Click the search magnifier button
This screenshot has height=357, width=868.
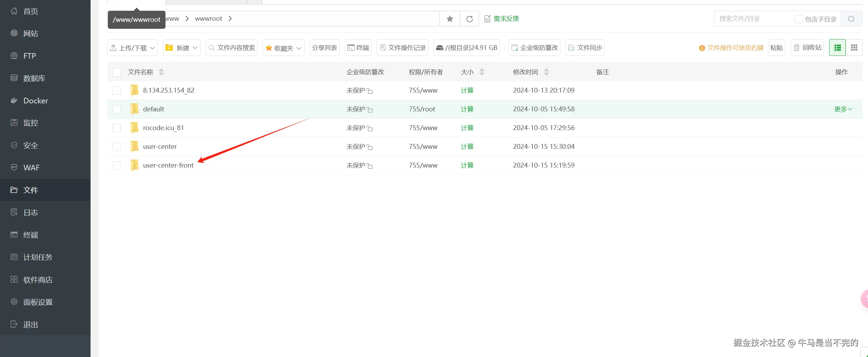[851, 19]
